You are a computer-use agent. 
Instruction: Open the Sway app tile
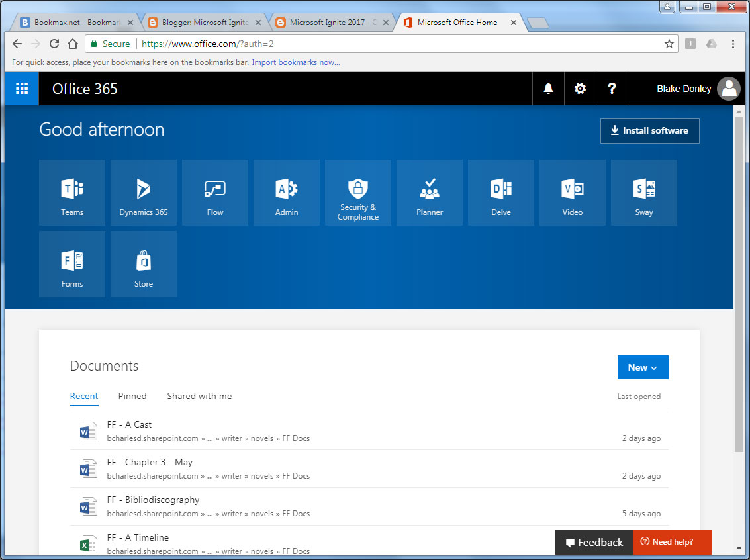[x=644, y=193]
